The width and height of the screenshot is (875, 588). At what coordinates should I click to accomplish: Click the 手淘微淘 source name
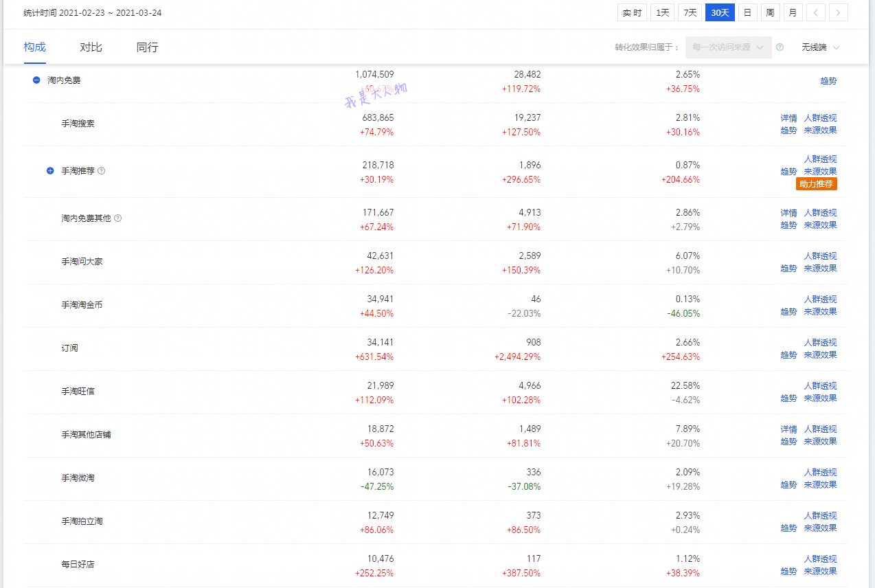tap(78, 478)
